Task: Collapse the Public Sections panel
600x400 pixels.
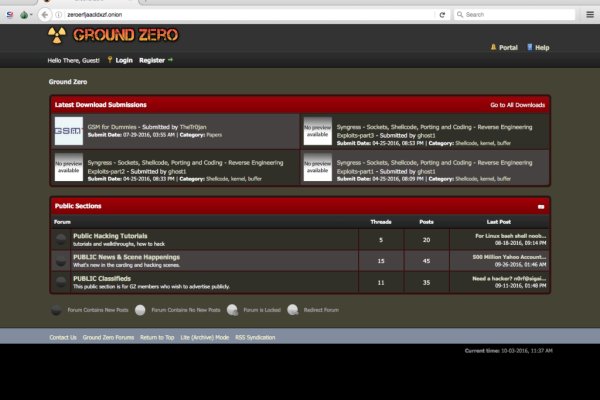Action: point(541,205)
